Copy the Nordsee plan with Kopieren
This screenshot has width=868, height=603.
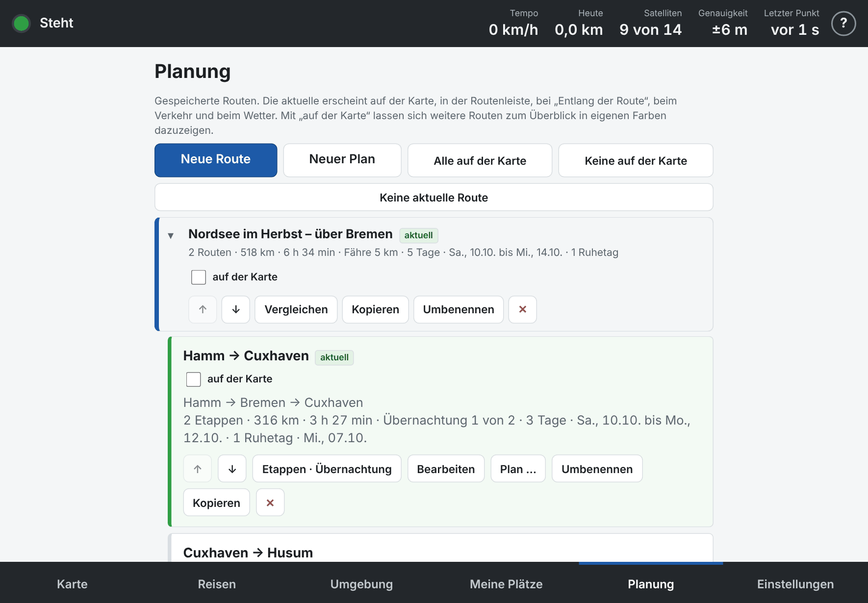375,309
